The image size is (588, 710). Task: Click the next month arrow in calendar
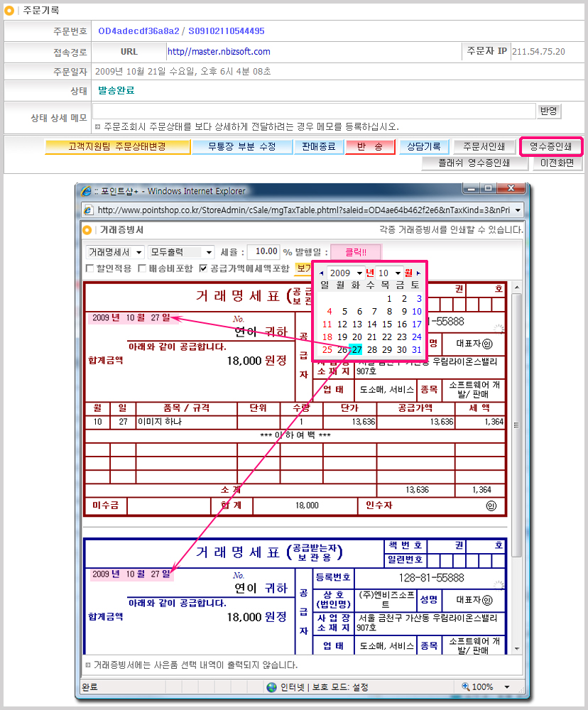pos(418,273)
